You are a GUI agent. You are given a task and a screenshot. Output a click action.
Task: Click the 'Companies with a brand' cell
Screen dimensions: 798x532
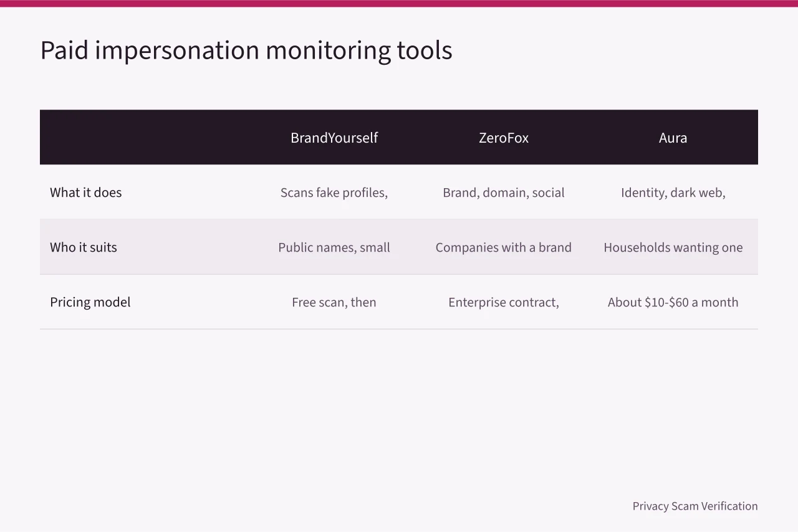click(x=504, y=247)
